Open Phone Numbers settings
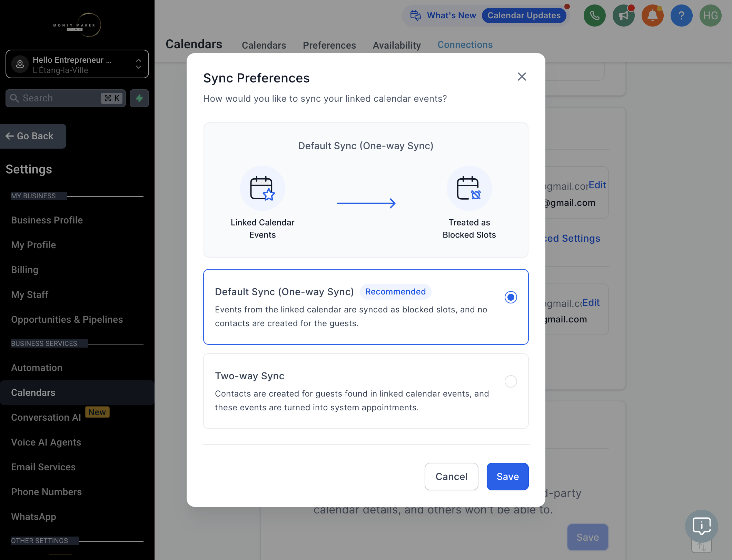Image resolution: width=732 pixels, height=560 pixels. (x=46, y=492)
